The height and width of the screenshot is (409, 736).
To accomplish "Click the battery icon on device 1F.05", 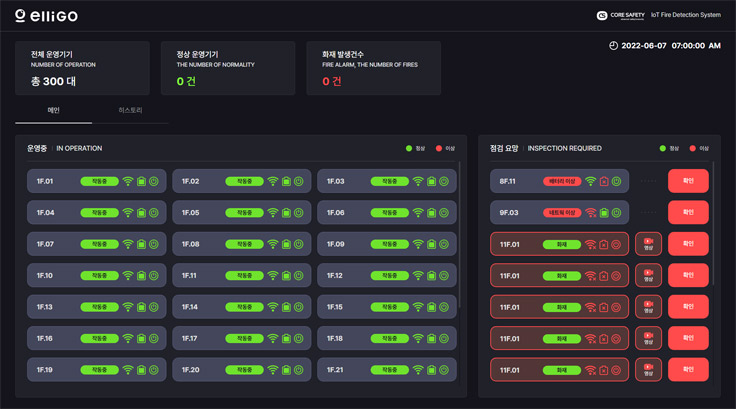I will 286,213.
